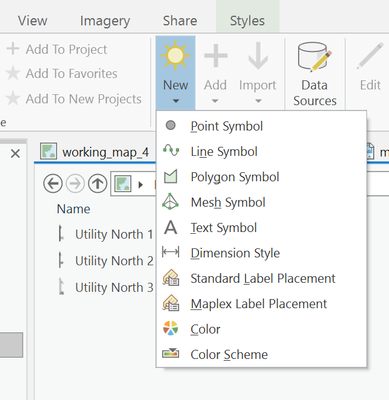
Task: Choose Color Scheme menu entry
Action: tap(261, 354)
